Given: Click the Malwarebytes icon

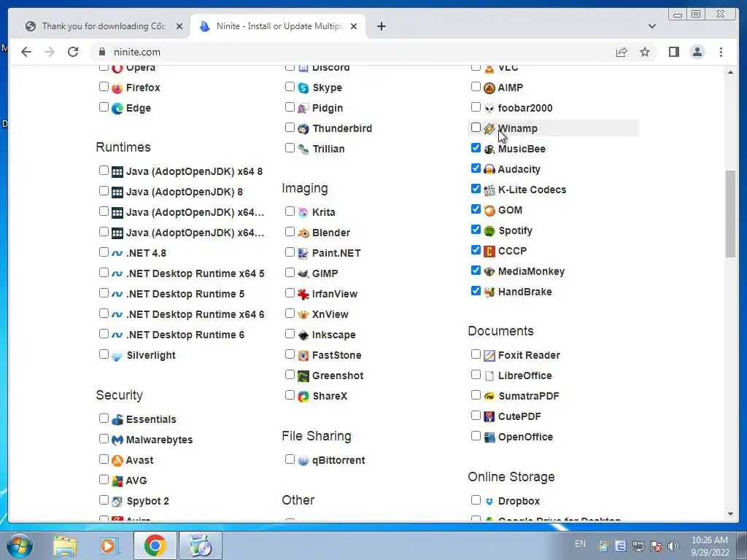Looking at the screenshot, I should click(x=117, y=440).
